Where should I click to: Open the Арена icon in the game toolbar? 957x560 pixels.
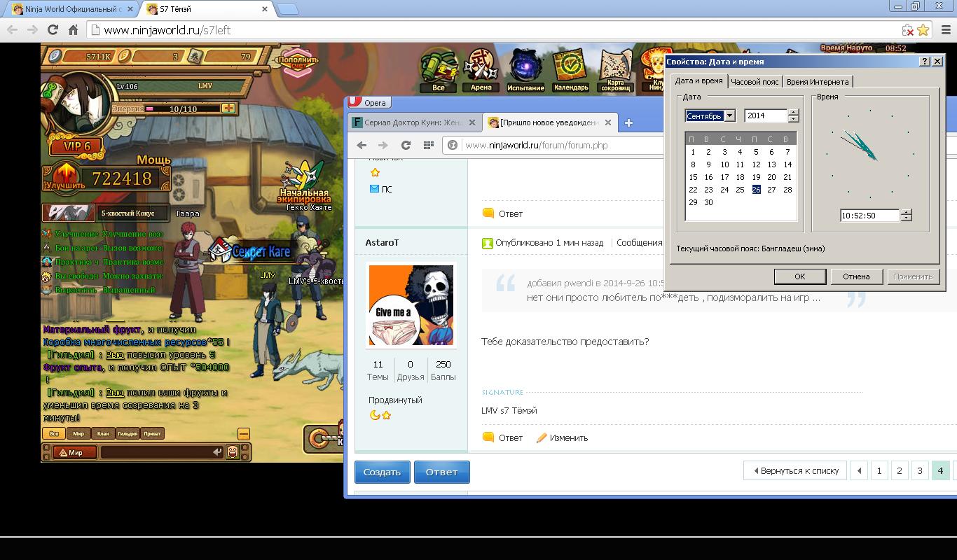[x=481, y=69]
